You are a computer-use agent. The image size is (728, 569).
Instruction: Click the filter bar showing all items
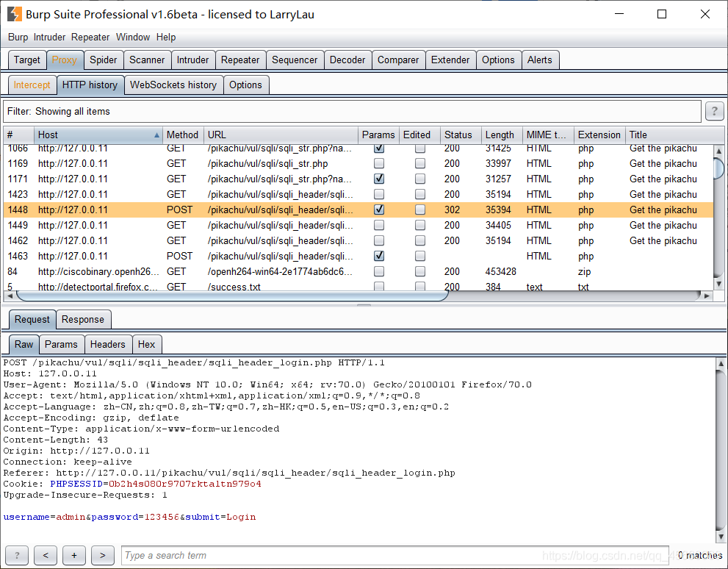click(352, 112)
